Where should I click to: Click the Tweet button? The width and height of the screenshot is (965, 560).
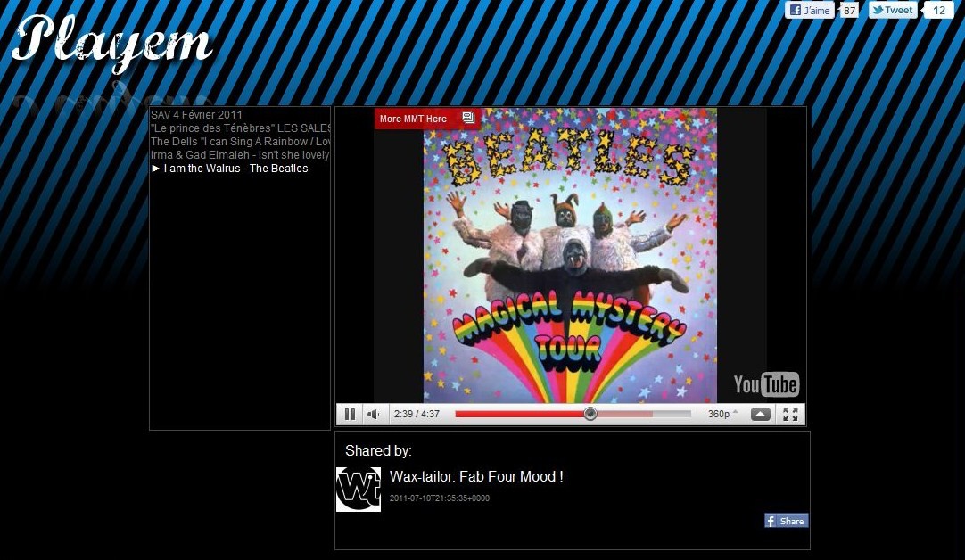click(x=893, y=10)
